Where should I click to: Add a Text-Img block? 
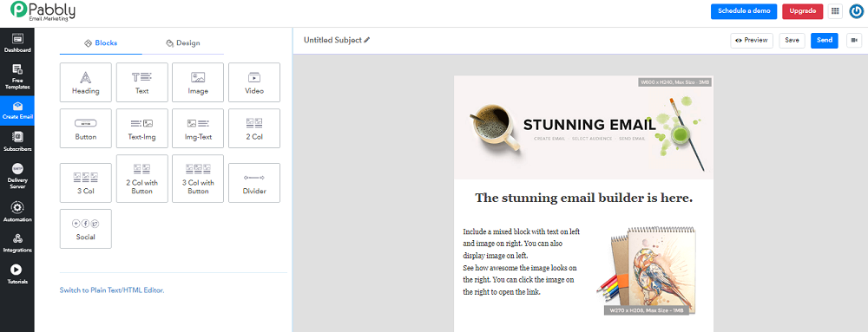pyautogui.click(x=142, y=128)
